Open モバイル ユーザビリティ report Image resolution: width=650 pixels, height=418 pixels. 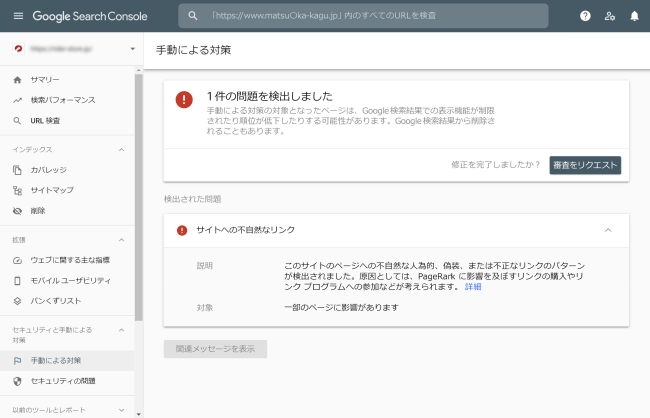(70, 281)
